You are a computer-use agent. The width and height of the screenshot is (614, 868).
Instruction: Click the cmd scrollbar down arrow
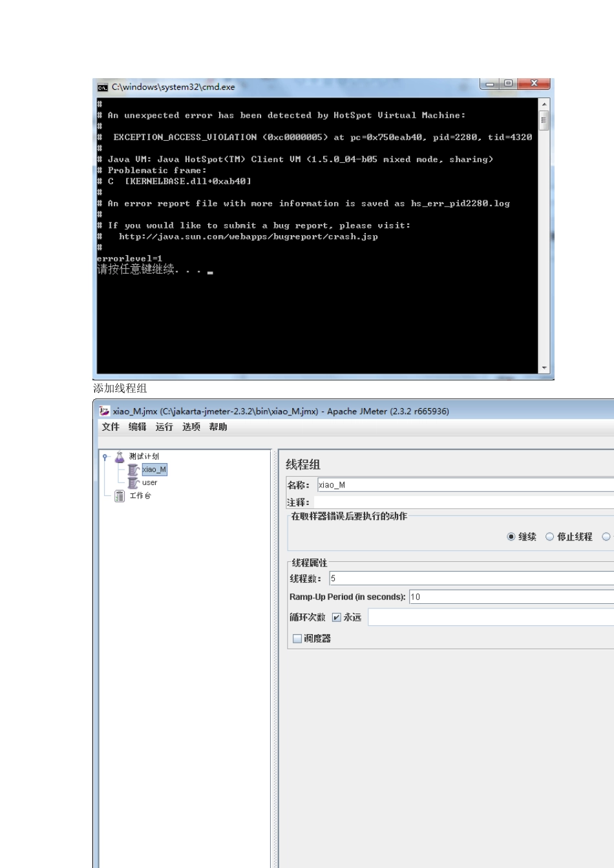tap(544, 368)
